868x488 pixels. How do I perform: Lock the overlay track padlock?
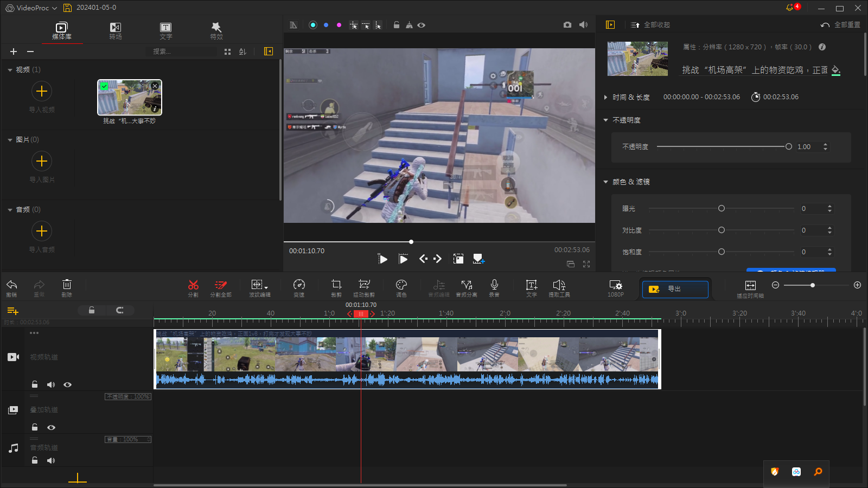click(35, 427)
